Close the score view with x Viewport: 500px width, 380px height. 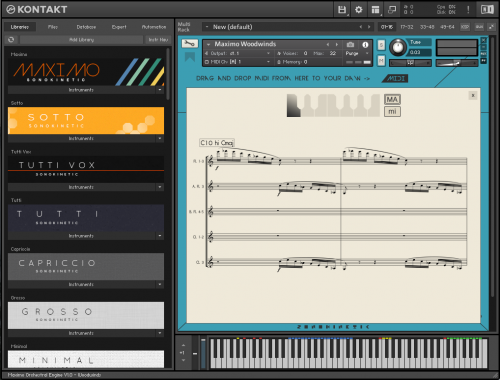click(x=473, y=95)
